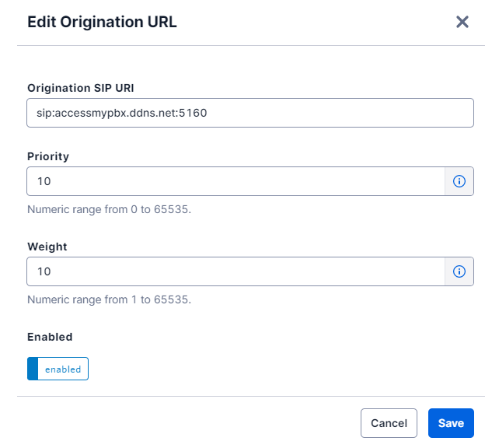Click the Edit Origination URL heading
The image size is (485, 448).
[102, 22]
